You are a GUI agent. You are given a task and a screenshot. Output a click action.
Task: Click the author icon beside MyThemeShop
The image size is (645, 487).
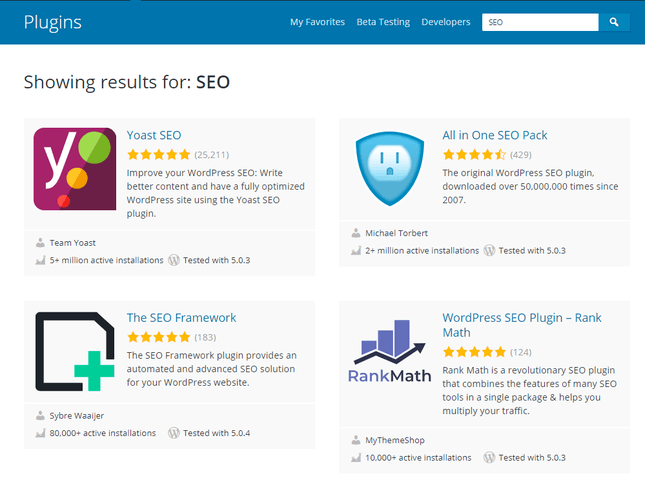356,440
